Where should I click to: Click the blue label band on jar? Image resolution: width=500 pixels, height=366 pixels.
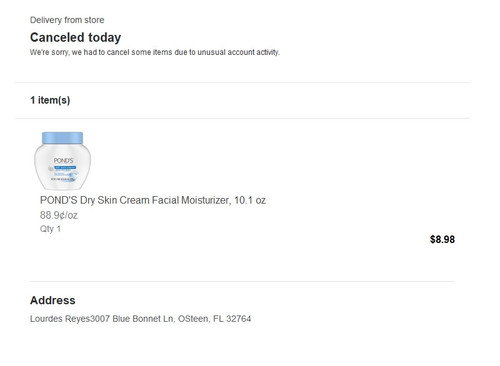pos(65,167)
